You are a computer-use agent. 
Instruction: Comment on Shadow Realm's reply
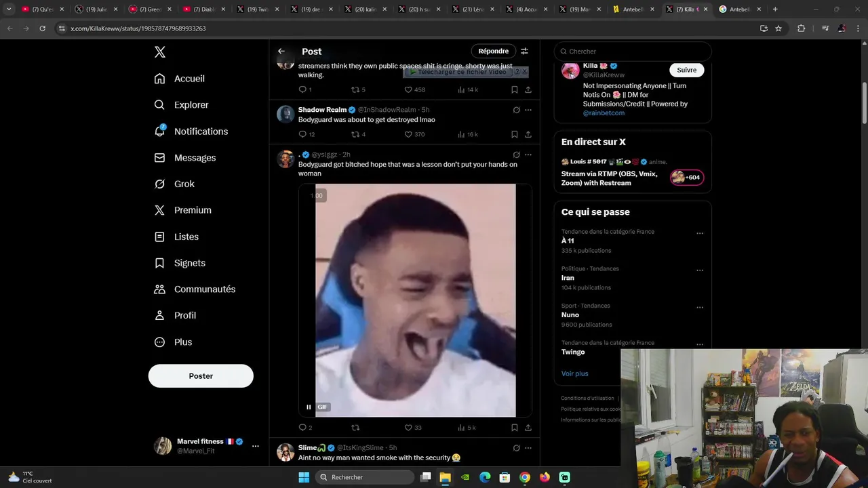[x=307, y=134]
